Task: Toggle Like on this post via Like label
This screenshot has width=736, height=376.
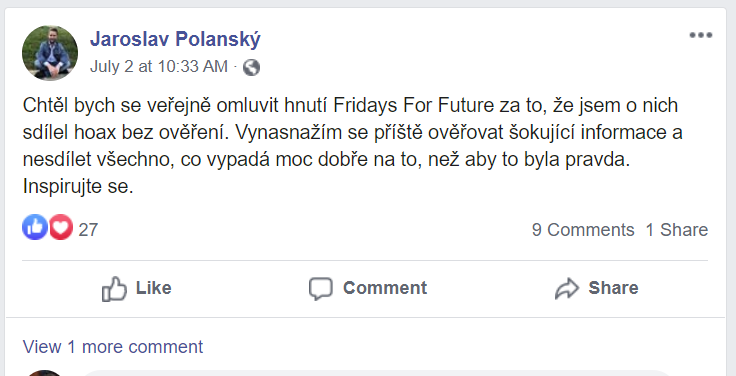Action: pyautogui.click(x=153, y=288)
